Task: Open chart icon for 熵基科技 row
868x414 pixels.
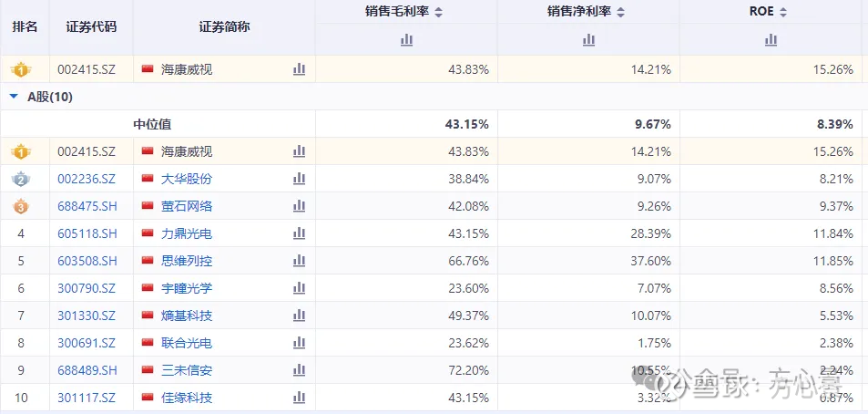Action: (300, 316)
